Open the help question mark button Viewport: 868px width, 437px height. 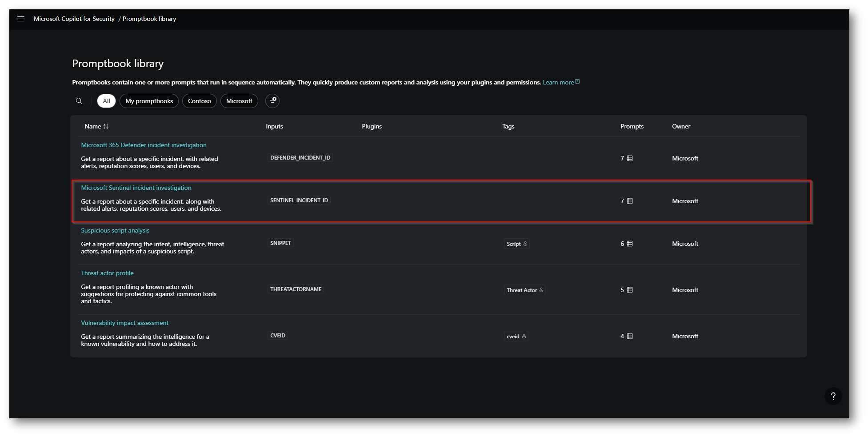click(833, 396)
